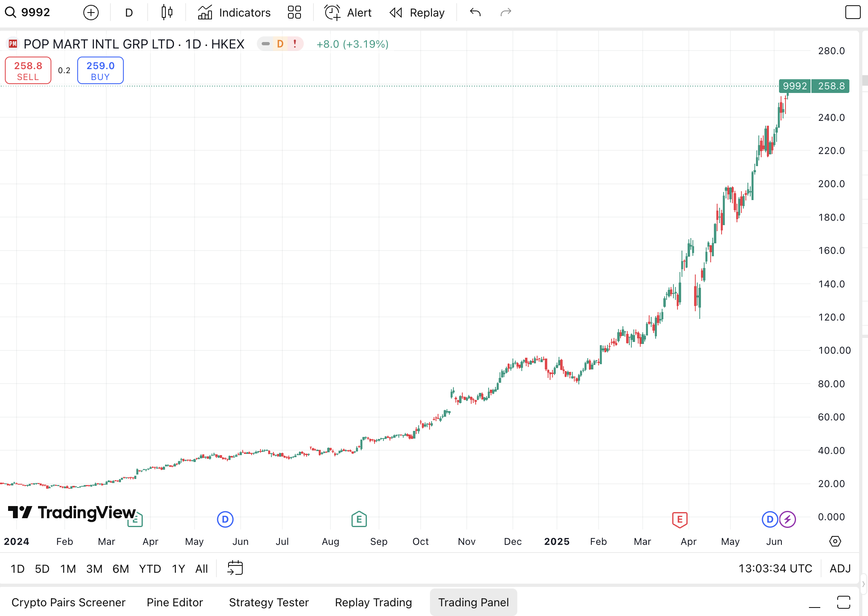Open timezone menu at 13:03:34 UTC

775,569
